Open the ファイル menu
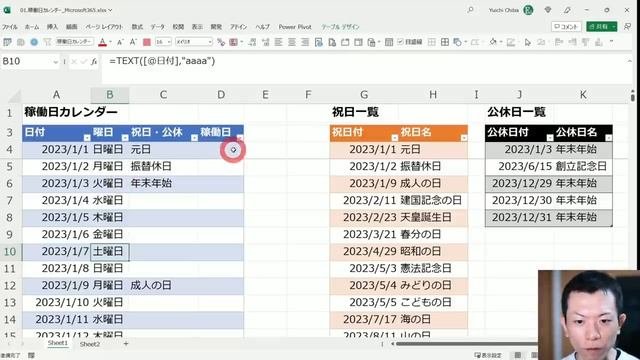 tap(10, 27)
